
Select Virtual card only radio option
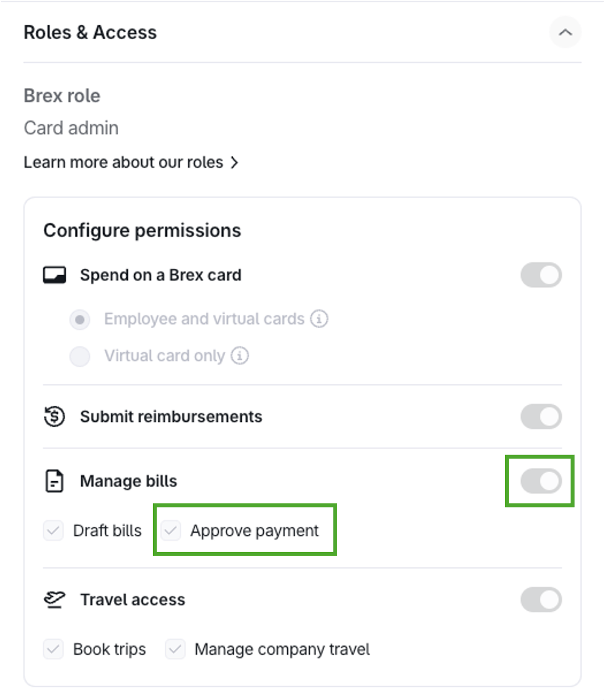coord(80,356)
